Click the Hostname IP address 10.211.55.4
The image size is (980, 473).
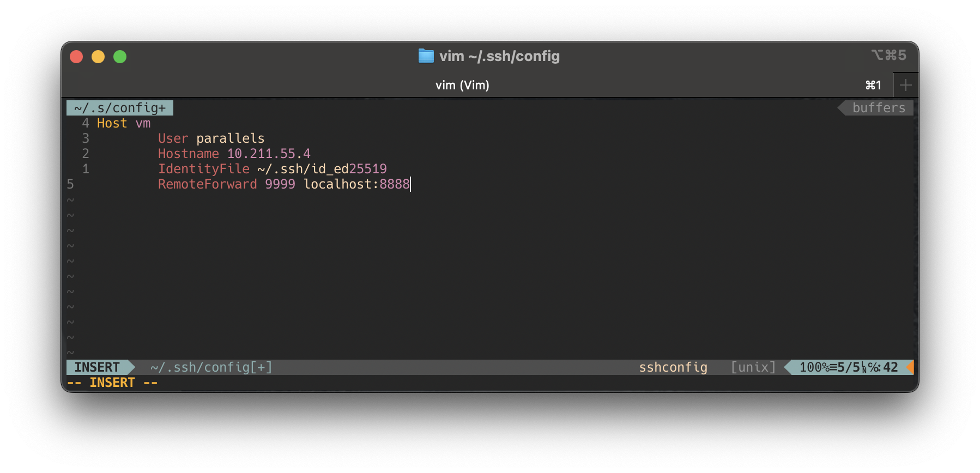(268, 154)
